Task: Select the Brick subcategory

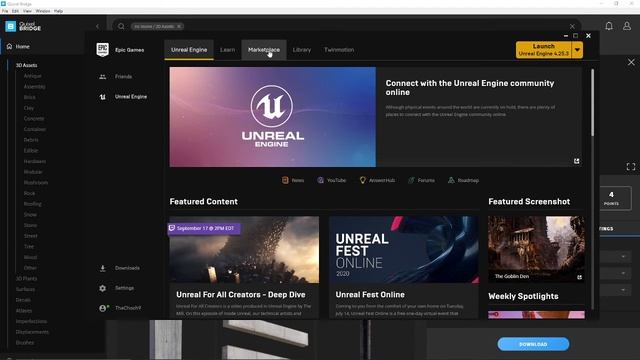Action: (29, 97)
